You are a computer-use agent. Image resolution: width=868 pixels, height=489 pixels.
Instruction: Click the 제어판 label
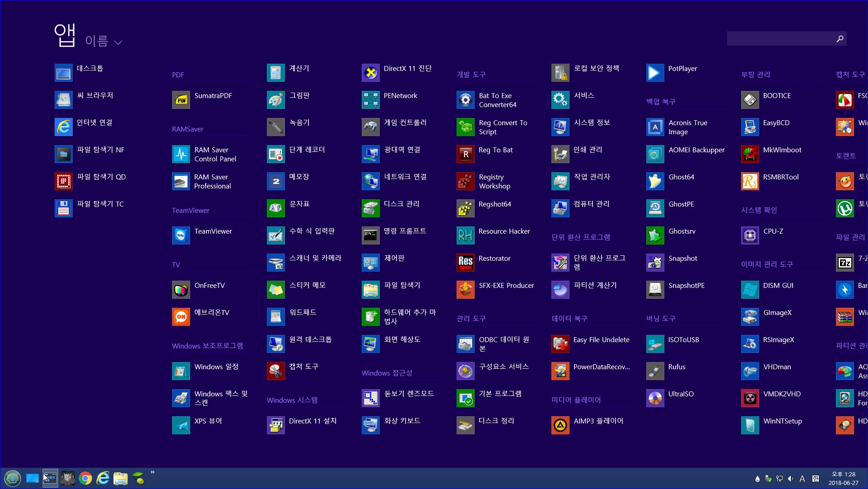pos(394,258)
